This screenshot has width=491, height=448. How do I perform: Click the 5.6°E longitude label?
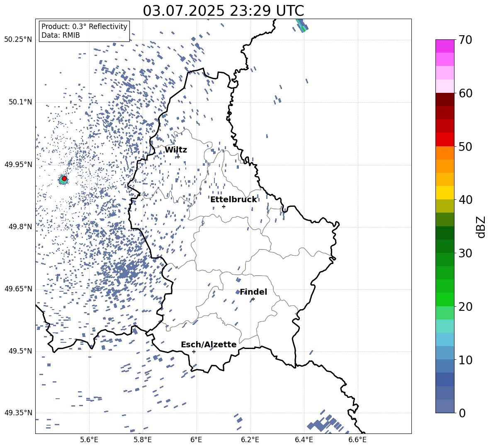(89, 440)
